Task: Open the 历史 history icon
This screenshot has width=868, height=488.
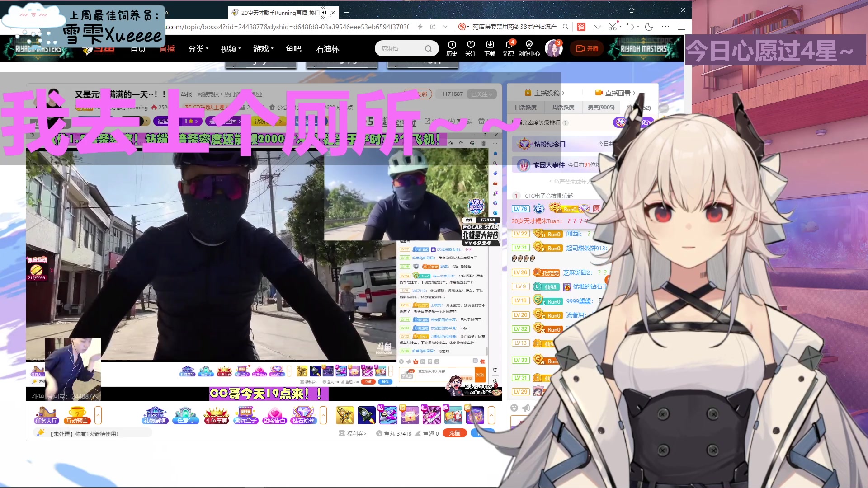Action: (x=452, y=48)
